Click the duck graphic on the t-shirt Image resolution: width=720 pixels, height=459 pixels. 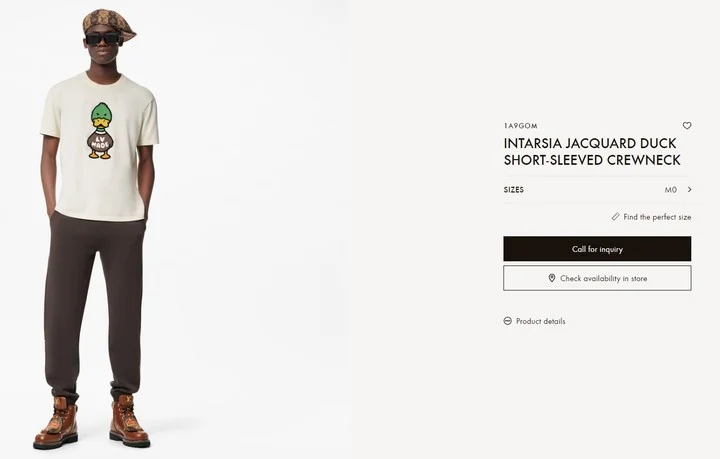click(x=100, y=131)
